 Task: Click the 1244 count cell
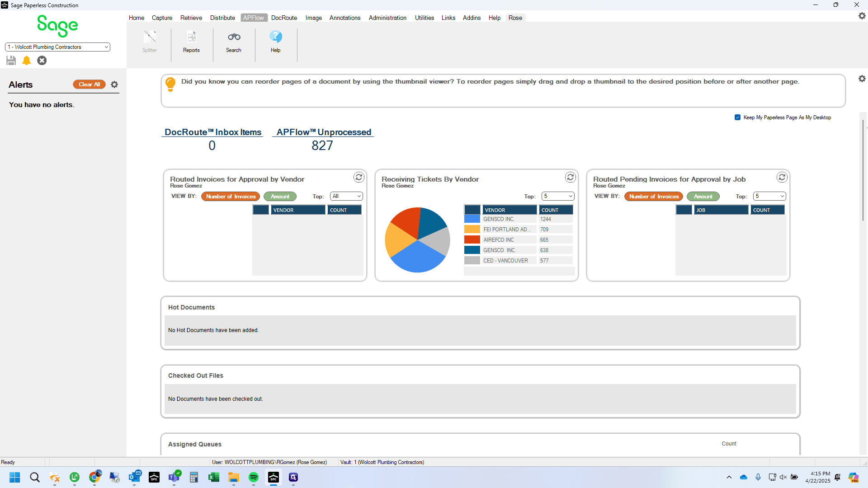[556, 219]
